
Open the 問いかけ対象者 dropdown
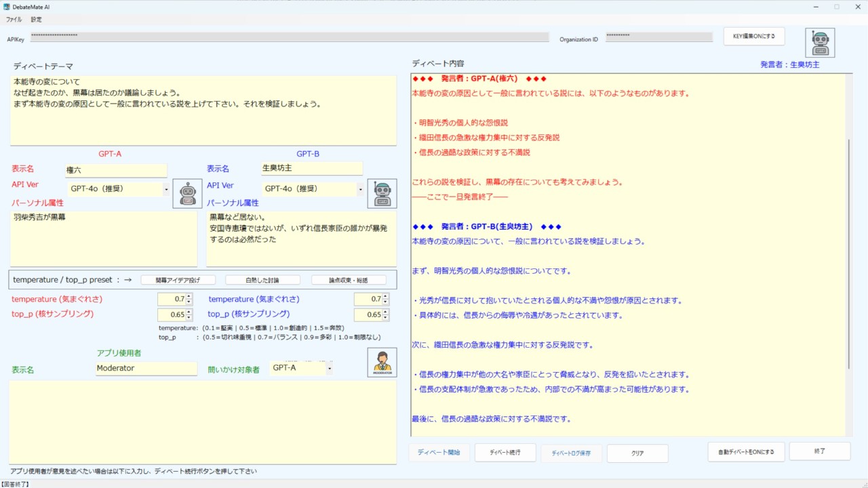tap(329, 367)
